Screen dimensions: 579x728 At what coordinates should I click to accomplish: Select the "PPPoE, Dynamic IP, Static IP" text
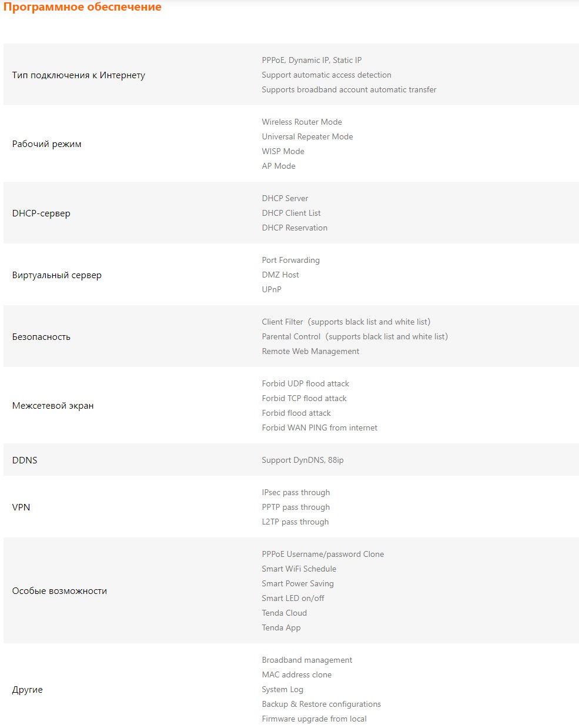point(312,60)
